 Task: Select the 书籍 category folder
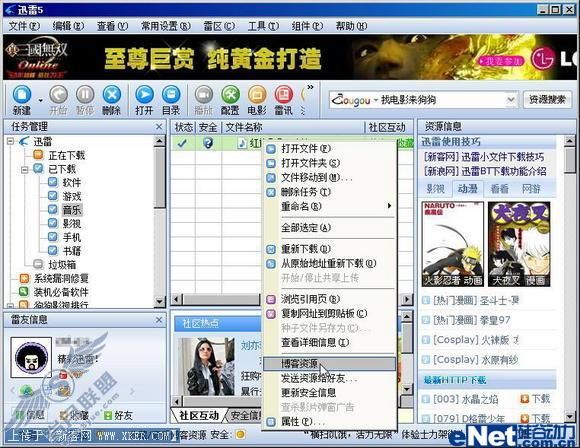tap(71, 251)
